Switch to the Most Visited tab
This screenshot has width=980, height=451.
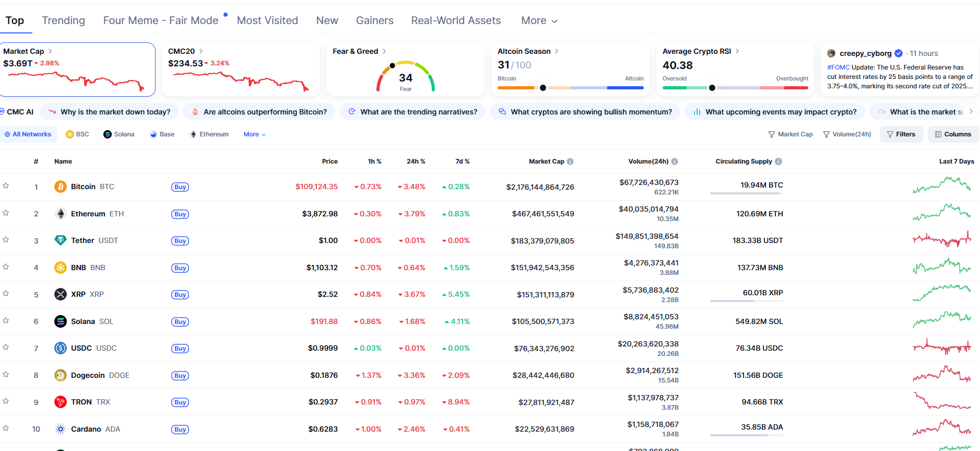pyautogui.click(x=267, y=20)
